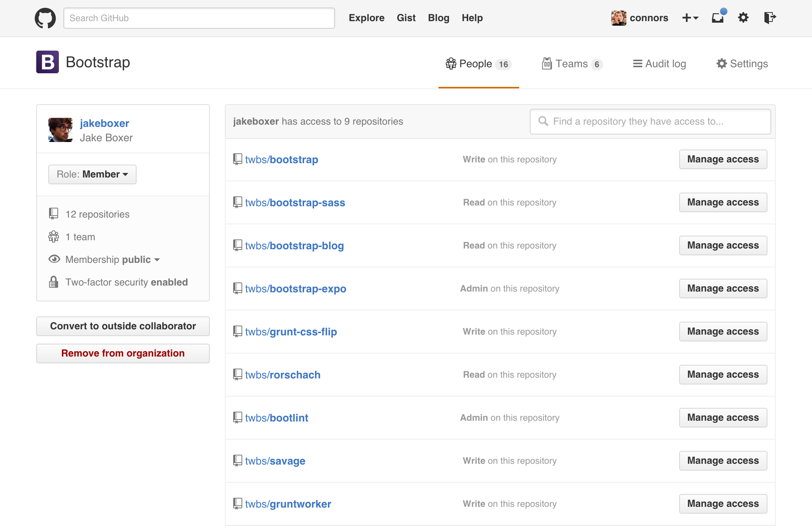
Task: Open the jakeboxer profile link
Action: pos(105,123)
